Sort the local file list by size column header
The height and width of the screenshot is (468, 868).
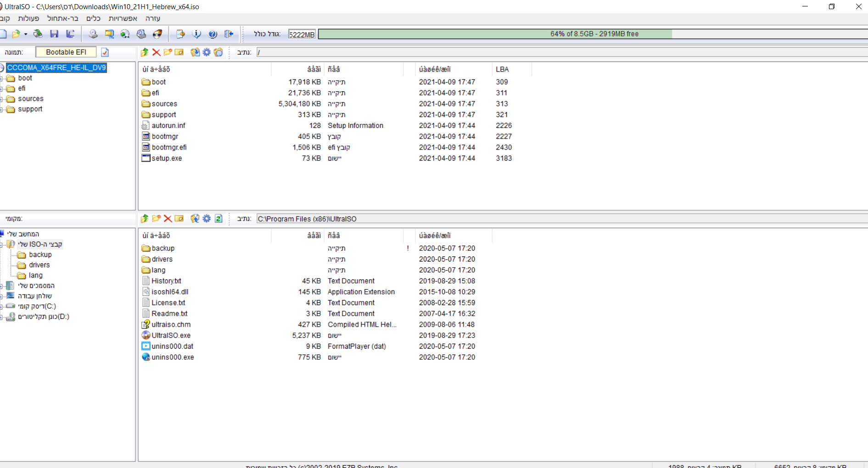tap(298, 235)
